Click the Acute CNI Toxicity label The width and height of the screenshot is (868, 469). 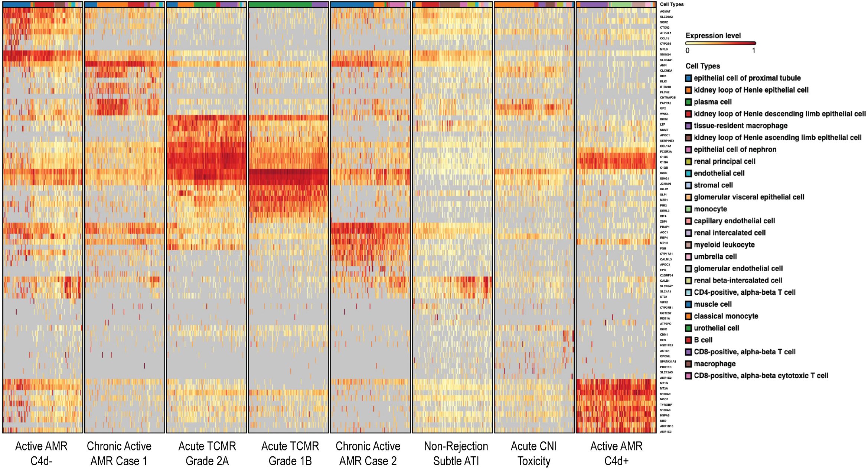(534, 453)
